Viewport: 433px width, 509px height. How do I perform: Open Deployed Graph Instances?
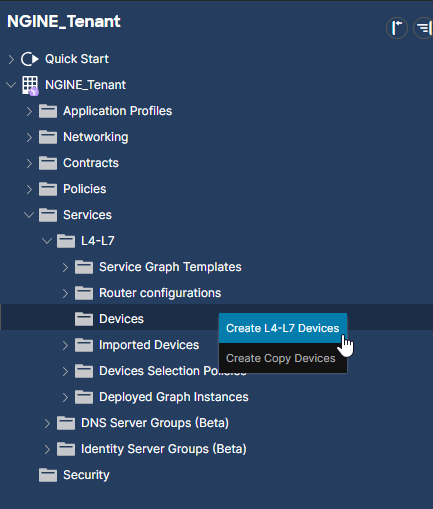pyautogui.click(x=174, y=397)
